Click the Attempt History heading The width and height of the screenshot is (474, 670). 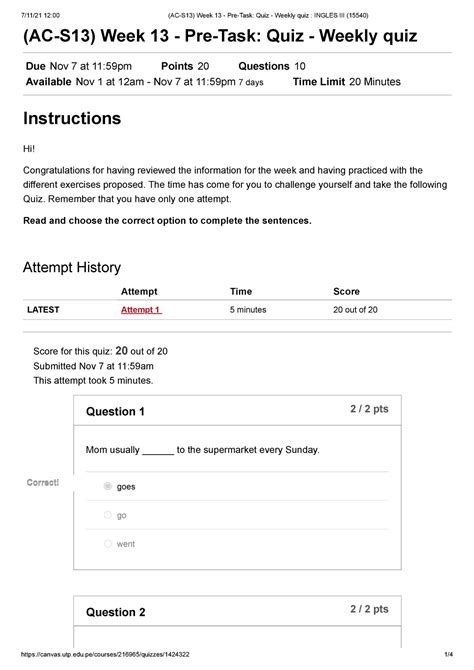72,267
